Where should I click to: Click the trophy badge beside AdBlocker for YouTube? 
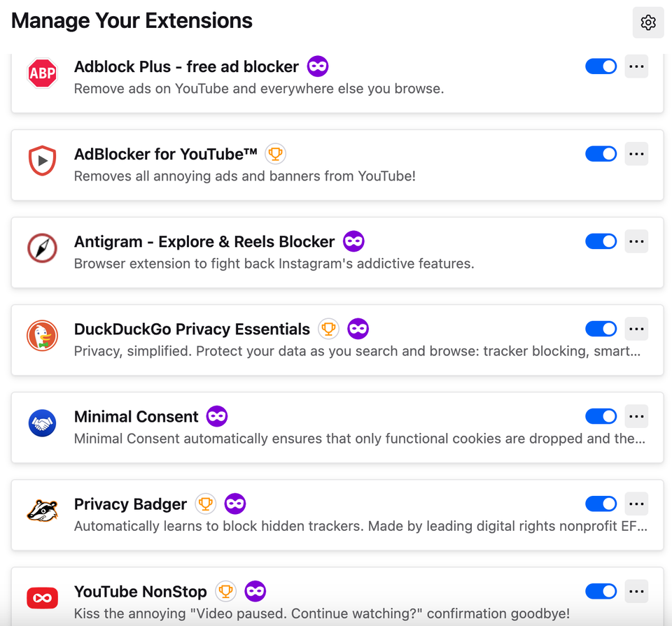point(275,153)
